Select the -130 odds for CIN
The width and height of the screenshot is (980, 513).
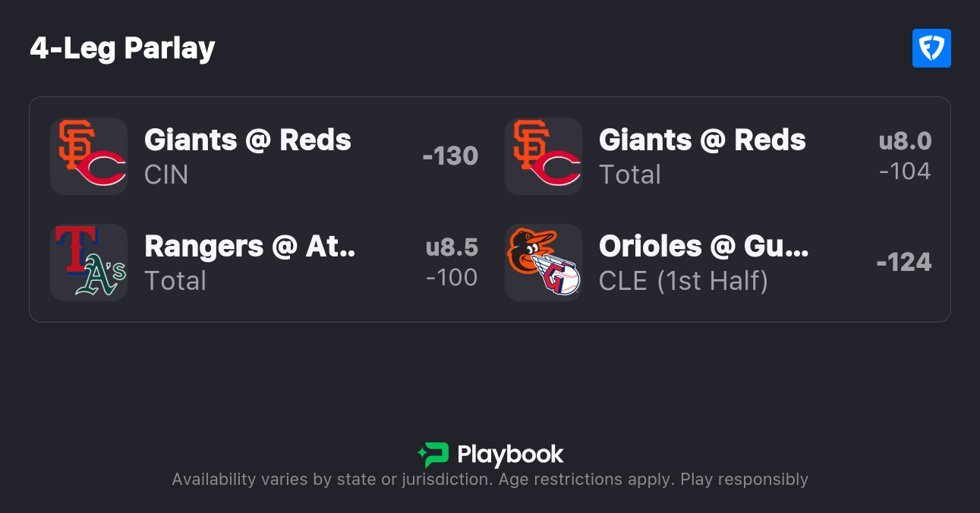click(x=450, y=156)
